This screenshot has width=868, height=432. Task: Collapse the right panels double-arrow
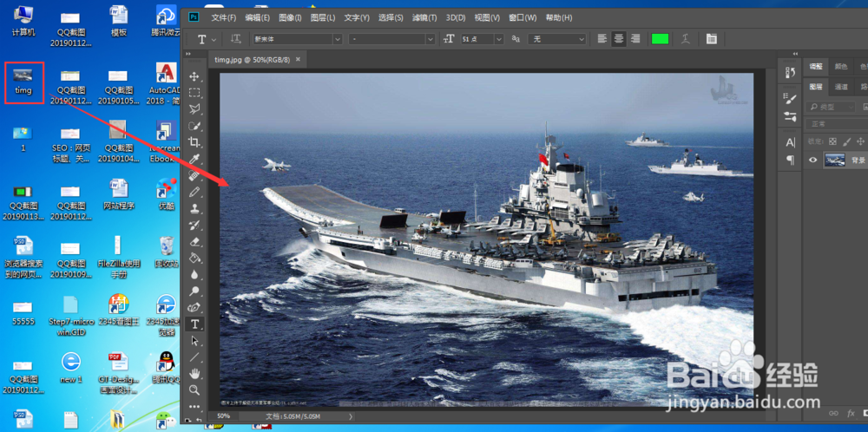click(x=795, y=54)
